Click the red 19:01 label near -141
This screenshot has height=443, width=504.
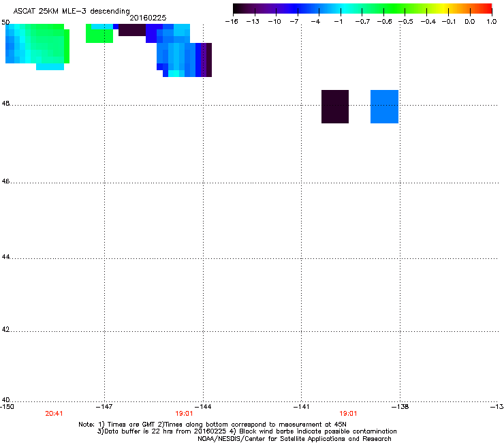click(349, 414)
